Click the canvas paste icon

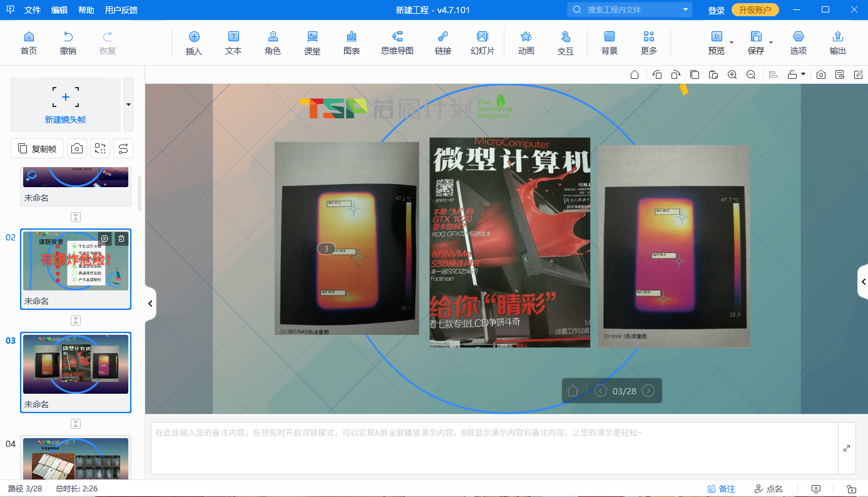click(713, 74)
